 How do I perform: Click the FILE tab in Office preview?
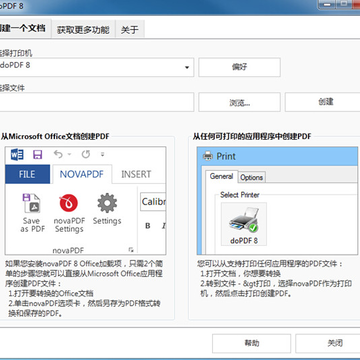click(x=27, y=174)
